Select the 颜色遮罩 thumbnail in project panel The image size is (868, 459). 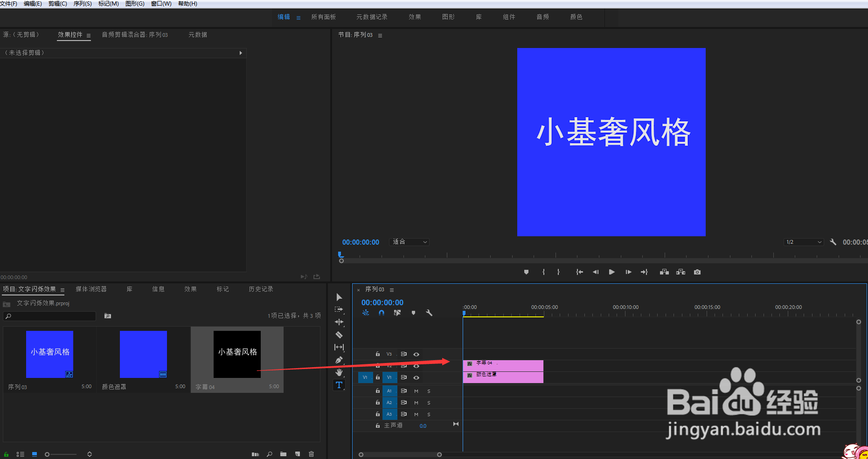143,354
